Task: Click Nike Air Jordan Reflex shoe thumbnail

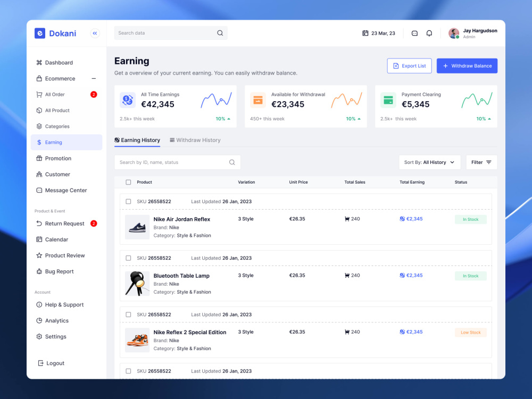Action: click(137, 227)
